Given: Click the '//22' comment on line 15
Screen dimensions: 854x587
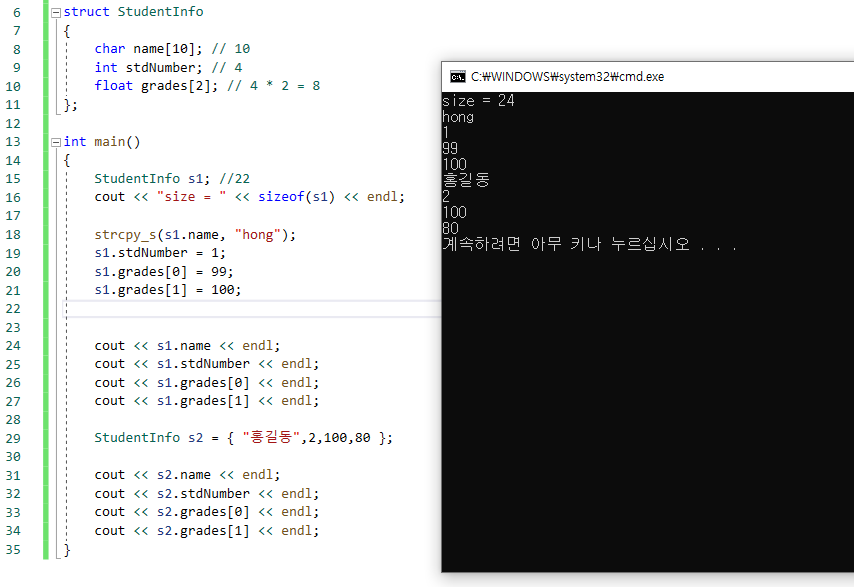Looking at the screenshot, I should coord(235,179).
